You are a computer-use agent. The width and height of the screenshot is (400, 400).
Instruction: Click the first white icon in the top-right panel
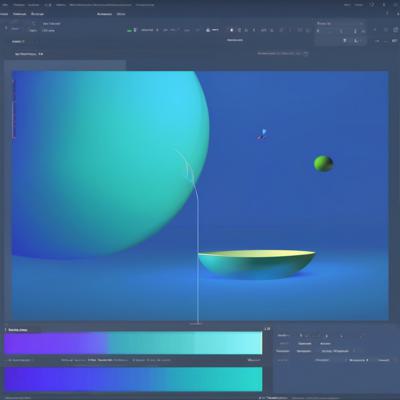point(345,40)
